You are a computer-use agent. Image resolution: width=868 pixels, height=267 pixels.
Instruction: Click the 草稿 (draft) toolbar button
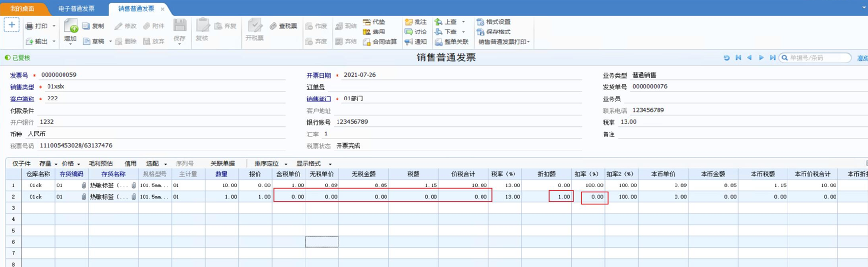click(x=93, y=42)
